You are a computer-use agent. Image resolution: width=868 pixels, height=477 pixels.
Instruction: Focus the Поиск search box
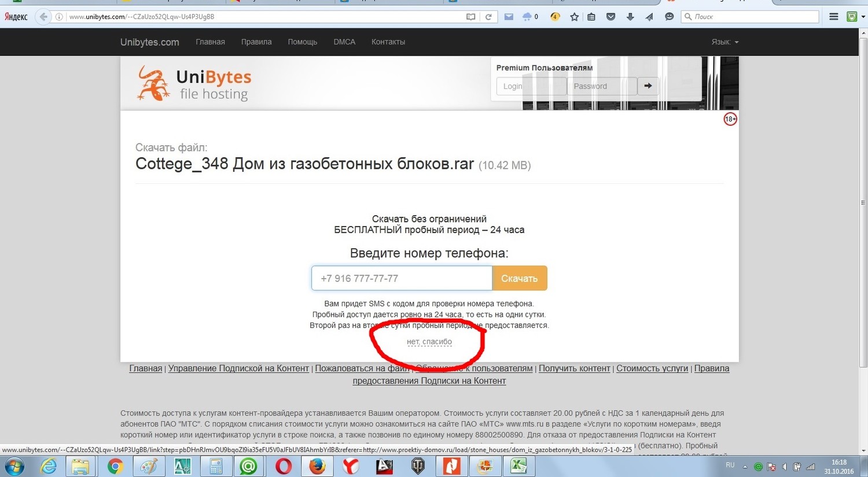tap(750, 17)
